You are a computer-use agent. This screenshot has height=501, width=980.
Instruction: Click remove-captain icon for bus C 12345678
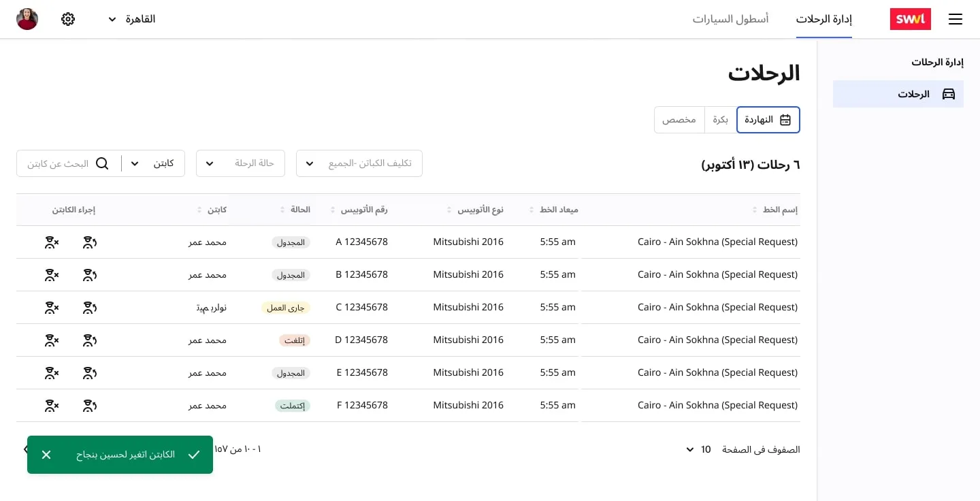52,308
